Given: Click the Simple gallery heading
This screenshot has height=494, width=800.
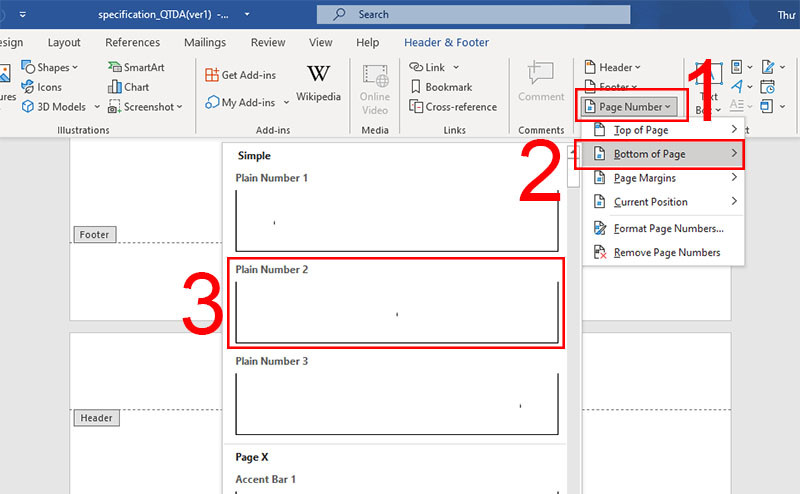Looking at the screenshot, I should pyautogui.click(x=254, y=156).
